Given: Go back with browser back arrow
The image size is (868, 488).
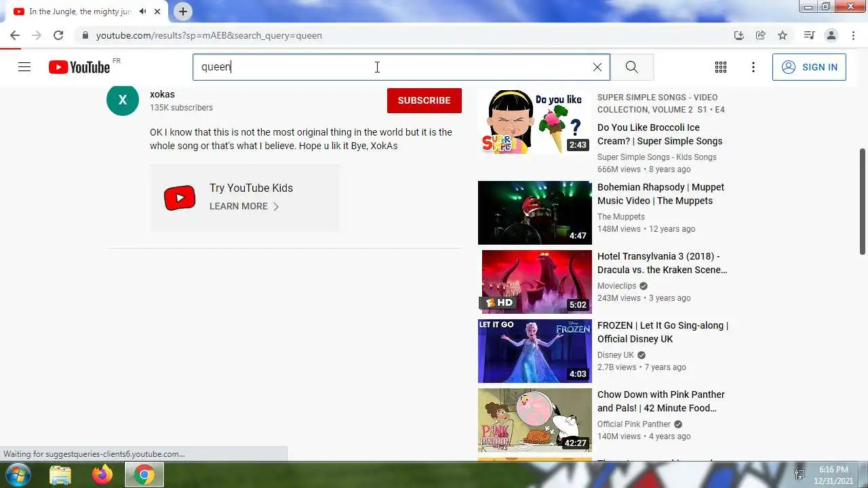Looking at the screenshot, I should (15, 35).
